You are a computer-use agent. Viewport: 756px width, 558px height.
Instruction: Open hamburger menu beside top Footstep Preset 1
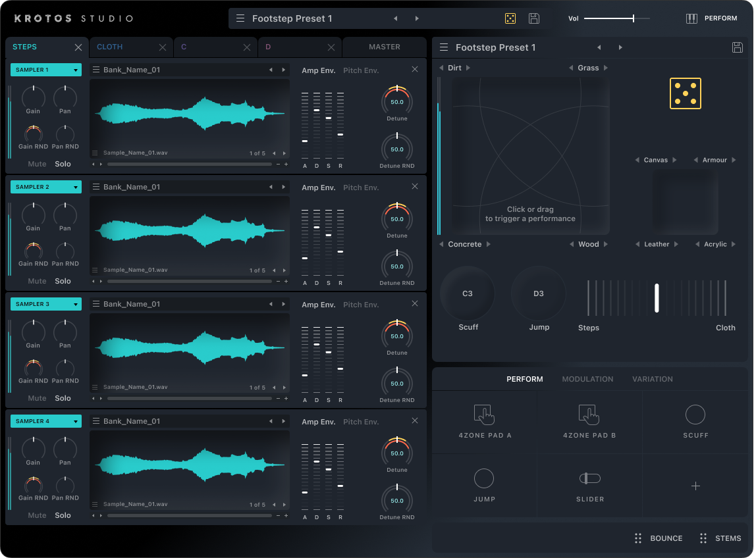240,18
